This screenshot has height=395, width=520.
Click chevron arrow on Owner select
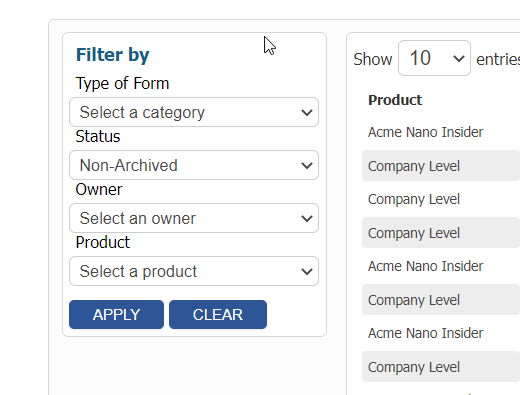click(x=307, y=218)
